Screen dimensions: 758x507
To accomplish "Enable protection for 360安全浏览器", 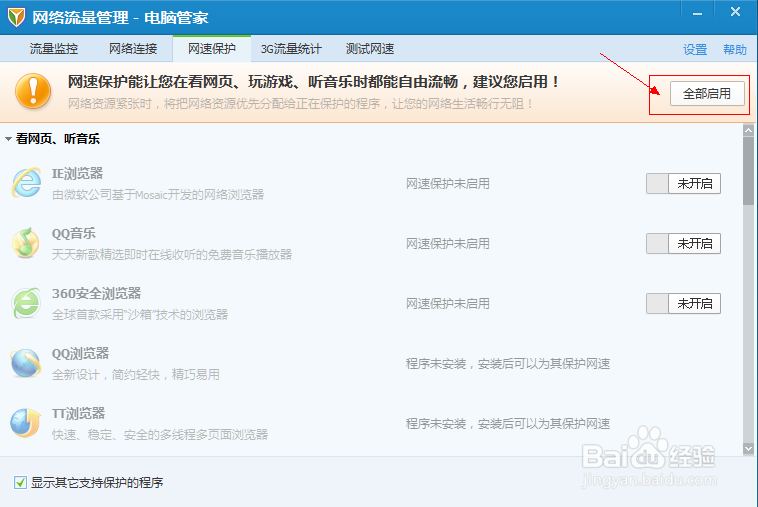I will click(683, 304).
